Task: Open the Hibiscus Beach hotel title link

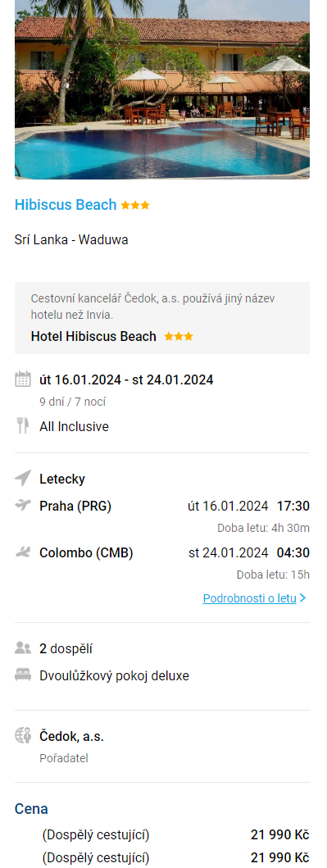Action: (x=66, y=205)
